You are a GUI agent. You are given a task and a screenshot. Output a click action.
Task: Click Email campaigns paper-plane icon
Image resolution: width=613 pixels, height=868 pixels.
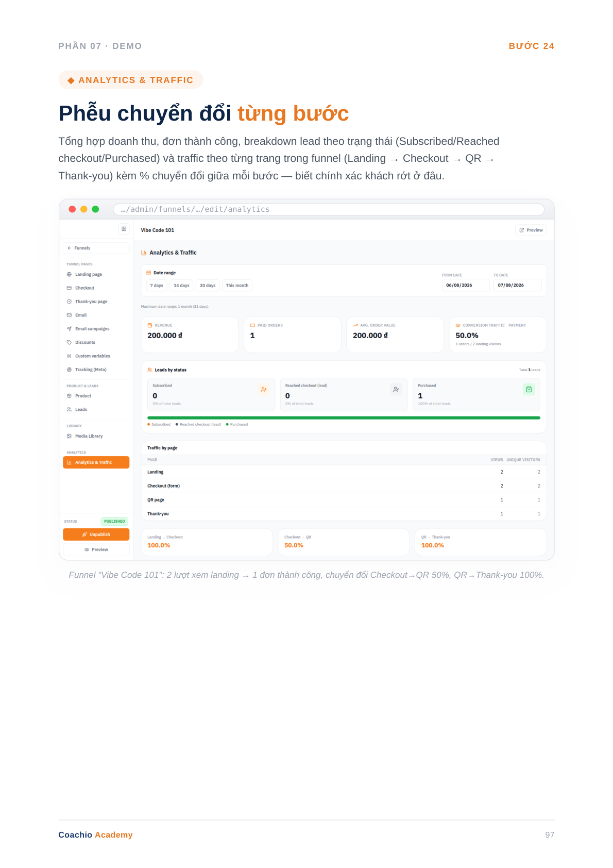tap(69, 329)
